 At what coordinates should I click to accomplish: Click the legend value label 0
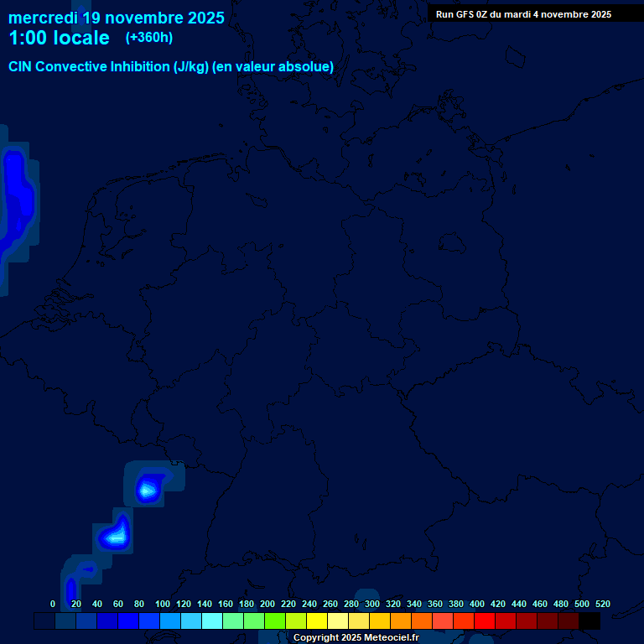click(53, 604)
